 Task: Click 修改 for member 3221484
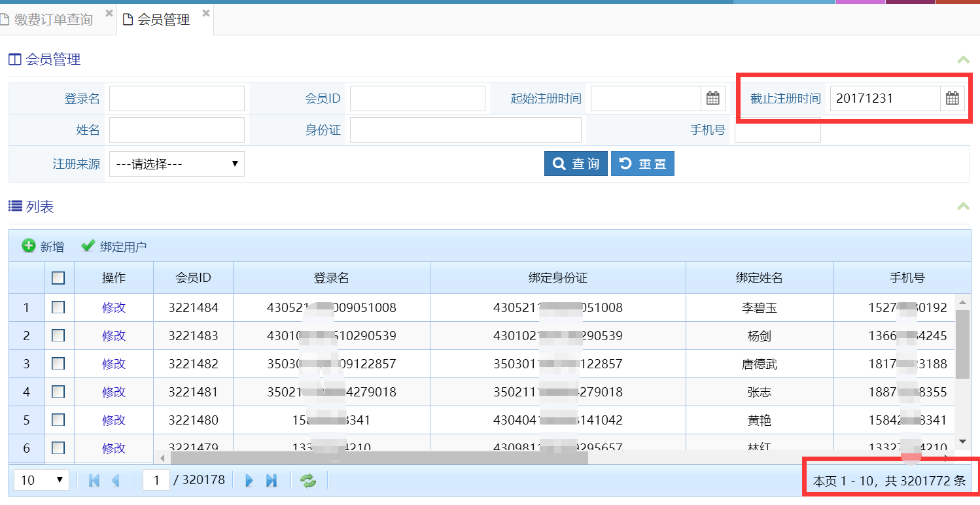click(x=114, y=307)
